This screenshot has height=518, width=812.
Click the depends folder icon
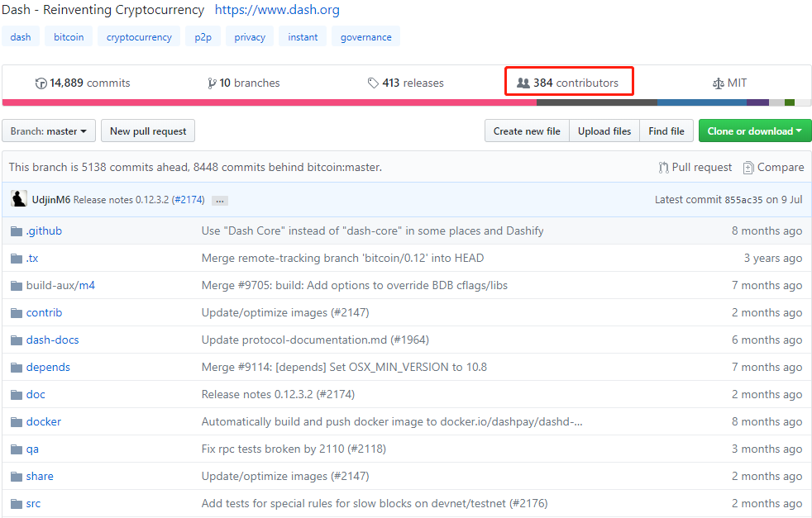(x=17, y=368)
